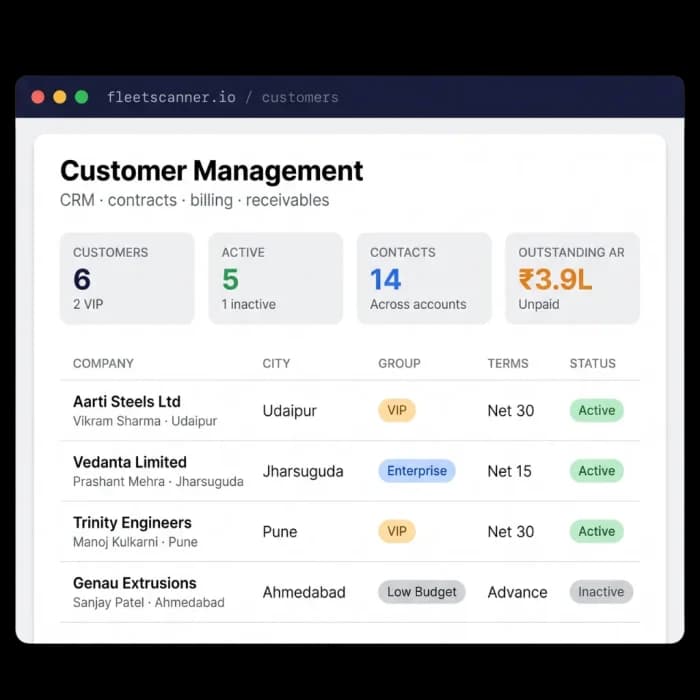Sort by the TERMS column header
The width and height of the screenshot is (700, 700).
(x=508, y=363)
